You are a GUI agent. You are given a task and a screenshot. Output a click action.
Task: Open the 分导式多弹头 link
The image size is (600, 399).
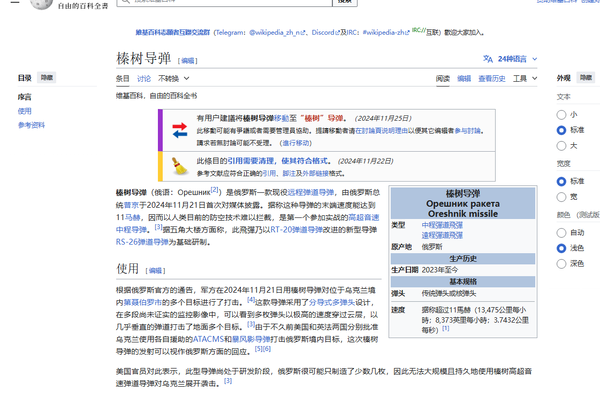tap(332, 302)
